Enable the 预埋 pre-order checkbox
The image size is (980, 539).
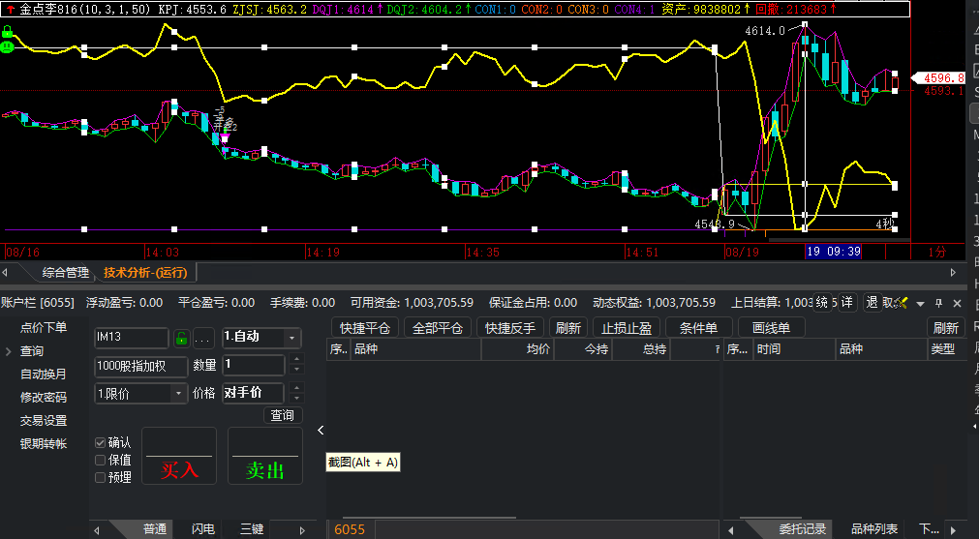100,477
